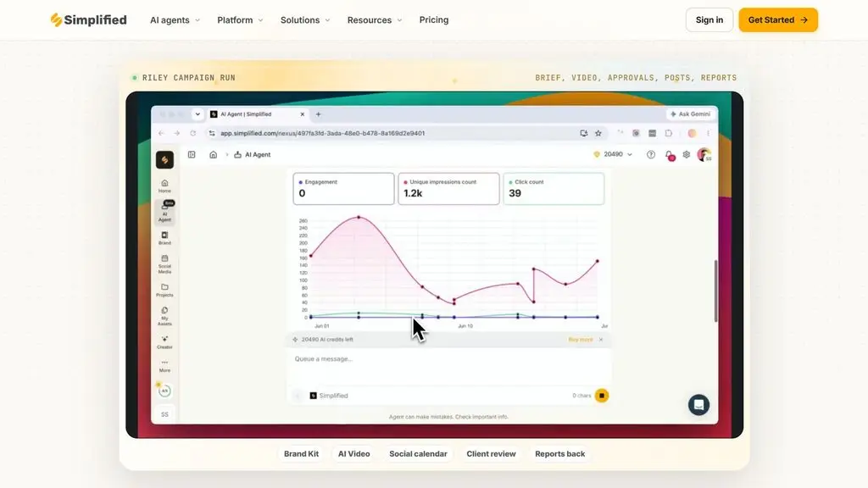Select the Engagement metric card
The height and width of the screenshot is (488, 868).
pos(343,189)
